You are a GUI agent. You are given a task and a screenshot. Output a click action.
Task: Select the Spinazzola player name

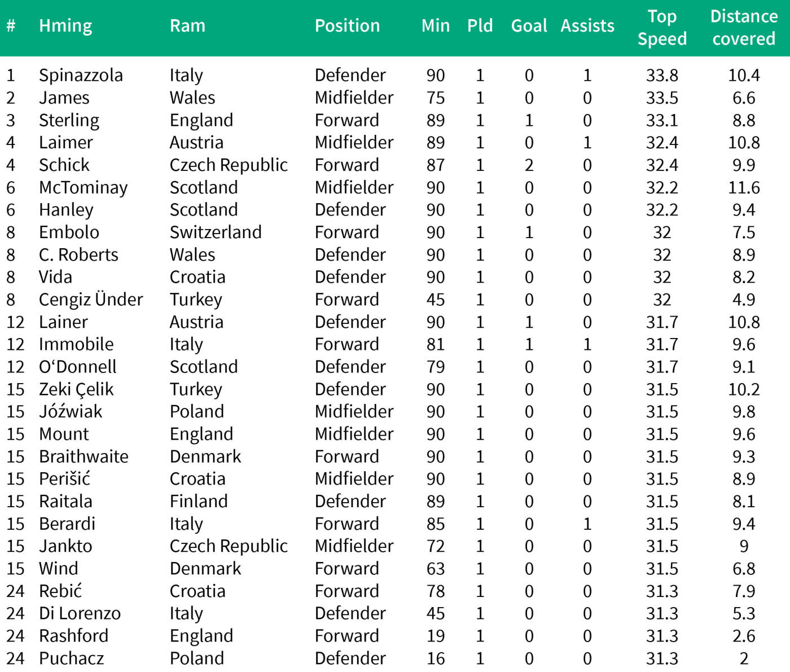point(81,75)
